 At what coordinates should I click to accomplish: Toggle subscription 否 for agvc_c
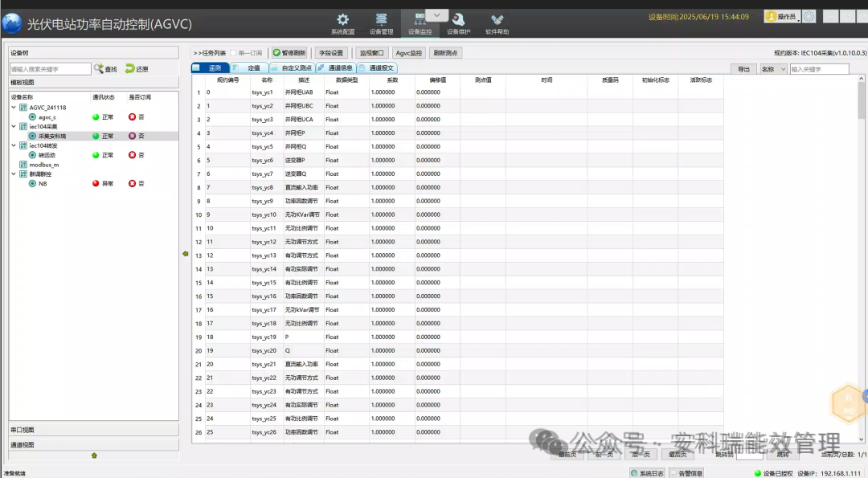point(136,117)
